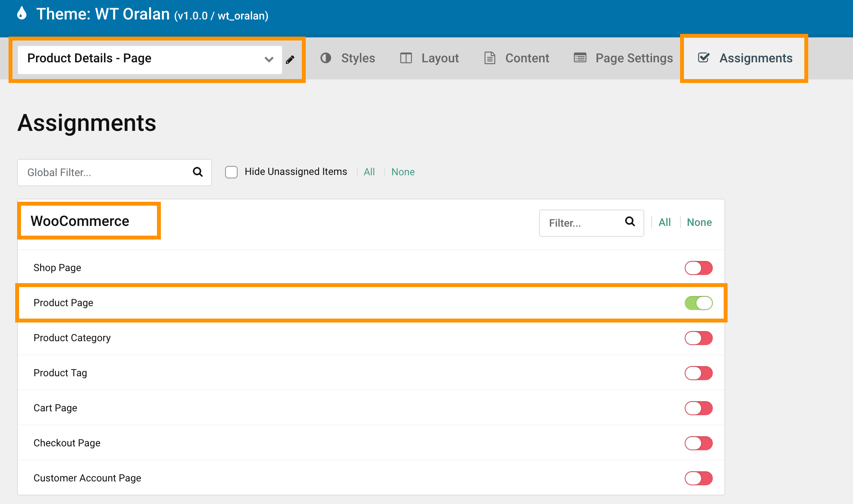The height and width of the screenshot is (504, 853).
Task: Click the global None link next to Hide Unassigned
Action: (403, 172)
